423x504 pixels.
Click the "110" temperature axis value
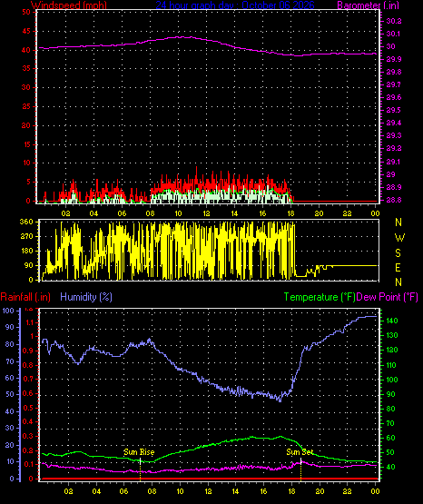tap(392, 365)
